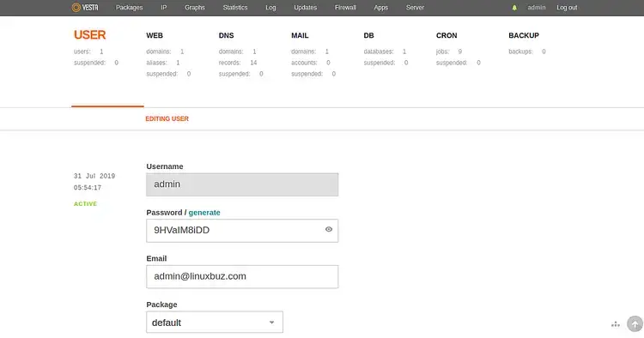Click the three-dots shortcuts icon

(616, 324)
